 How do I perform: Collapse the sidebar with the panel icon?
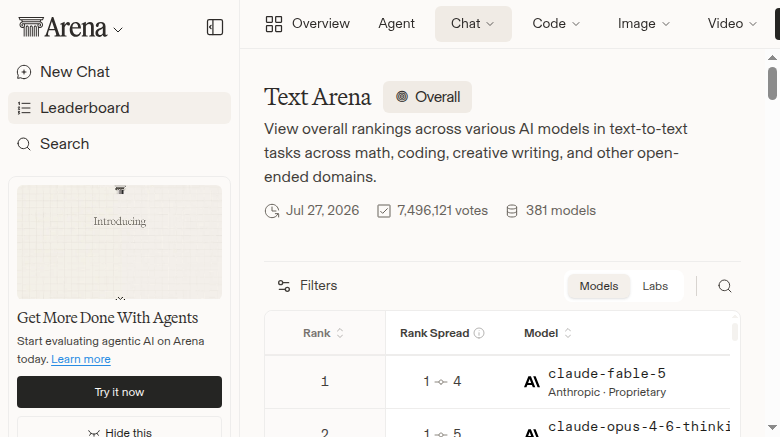coord(215,27)
